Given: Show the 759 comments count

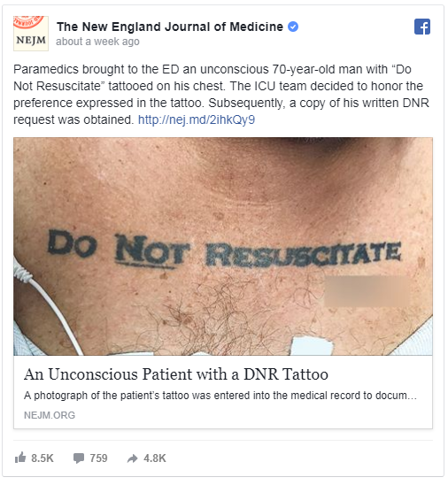Looking at the screenshot, I should tap(98, 458).
